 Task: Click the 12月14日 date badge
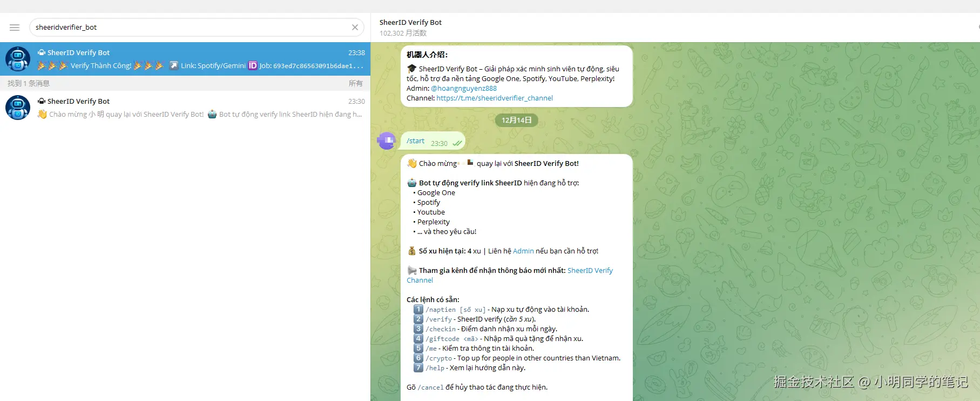click(517, 120)
